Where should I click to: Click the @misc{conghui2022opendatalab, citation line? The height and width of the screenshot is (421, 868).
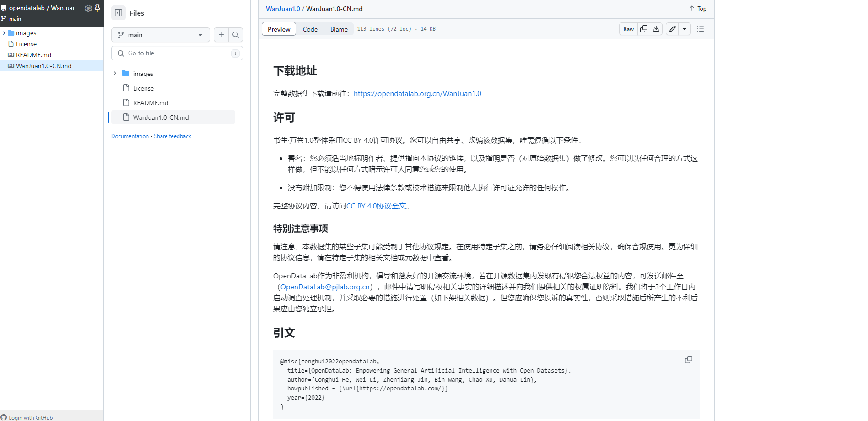pos(330,362)
